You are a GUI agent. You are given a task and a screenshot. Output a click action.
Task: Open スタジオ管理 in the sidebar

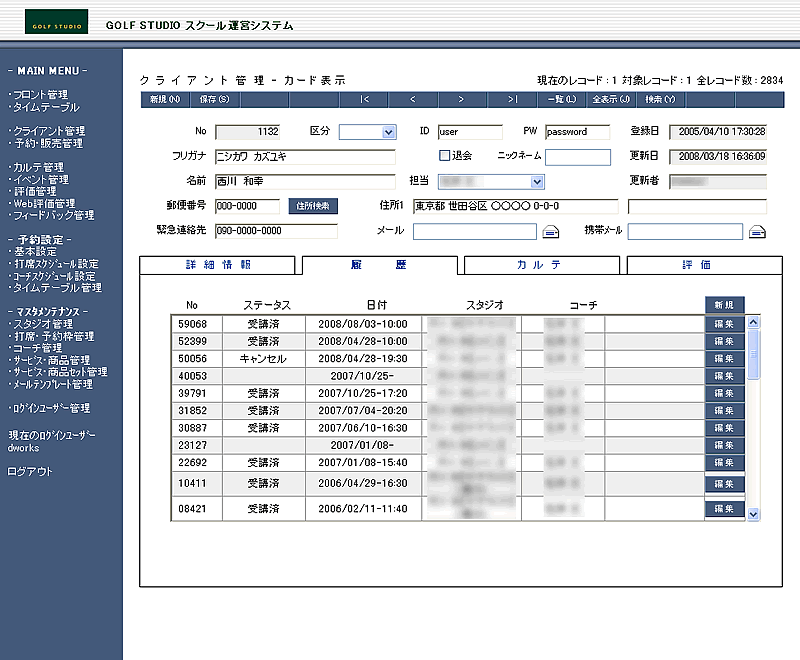(43, 324)
